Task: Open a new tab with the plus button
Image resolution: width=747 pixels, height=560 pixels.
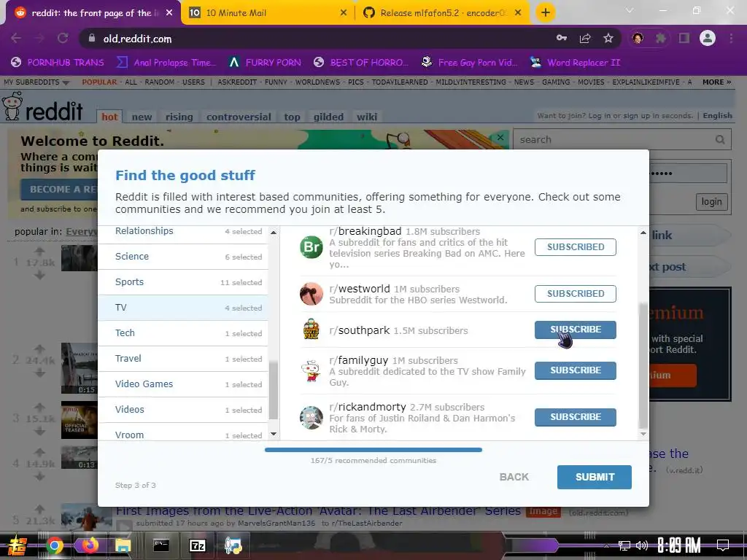Action: (546, 12)
